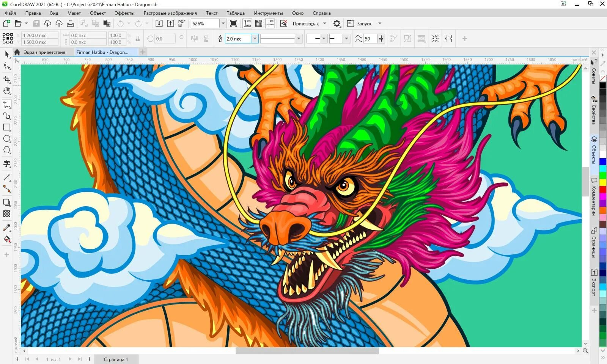607x364 pixels.
Task: Open the zoom level dropdown
Action: pyautogui.click(x=223, y=24)
